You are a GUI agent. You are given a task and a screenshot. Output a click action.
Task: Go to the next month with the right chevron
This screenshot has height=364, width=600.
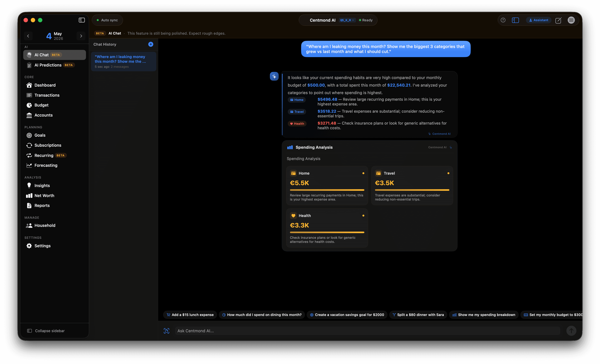[x=81, y=36]
